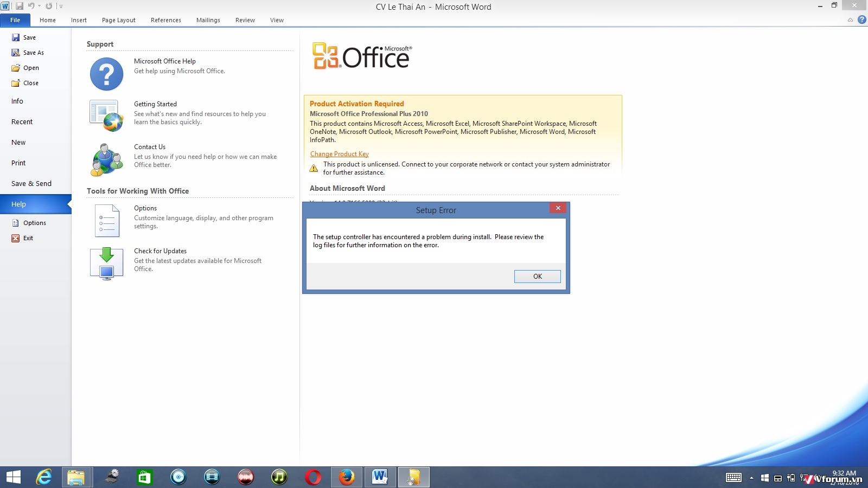Click the Microsoft Office Help question-mark icon
Image resolution: width=868 pixels, height=488 pixels.
106,74
